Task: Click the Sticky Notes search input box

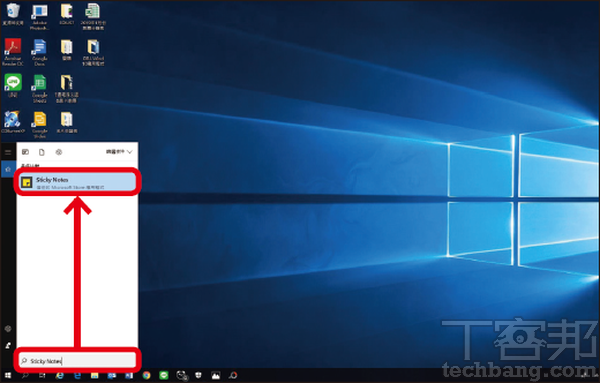Action: coord(78,360)
